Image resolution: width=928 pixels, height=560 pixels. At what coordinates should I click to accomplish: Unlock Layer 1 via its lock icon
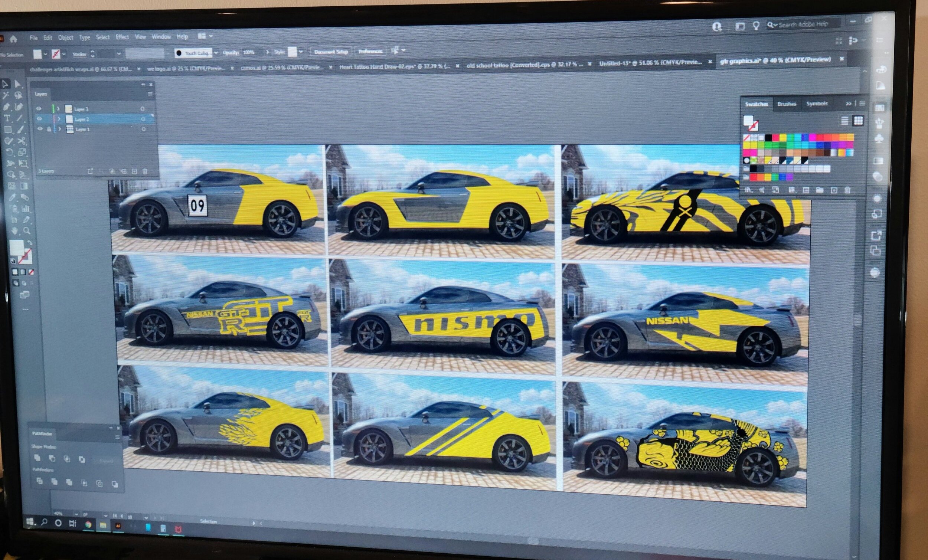[49, 129]
